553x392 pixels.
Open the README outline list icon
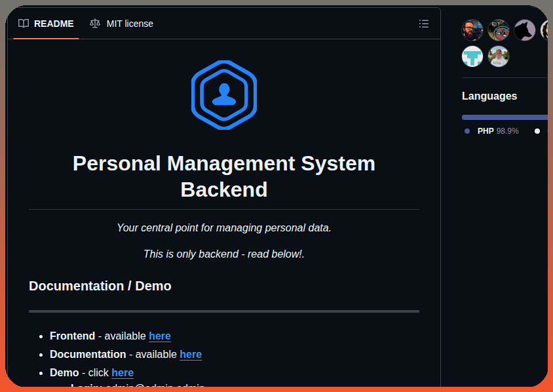pos(423,24)
